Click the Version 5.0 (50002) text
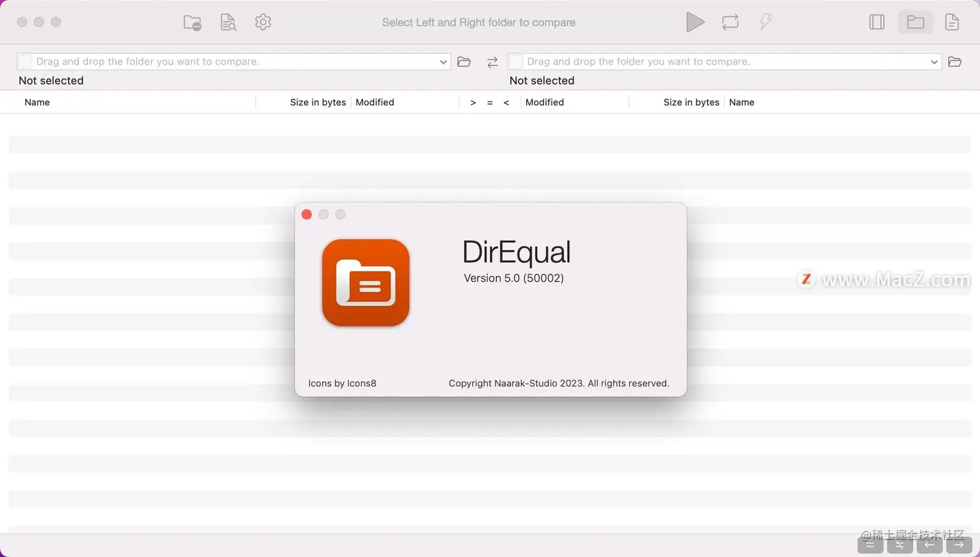Viewport: 980px width, 557px height. click(513, 278)
